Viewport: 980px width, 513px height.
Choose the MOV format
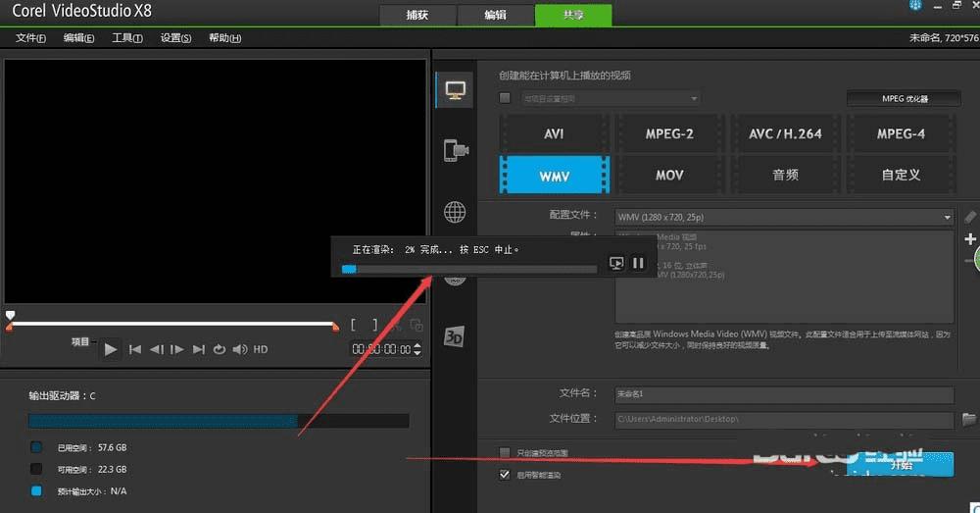point(669,176)
